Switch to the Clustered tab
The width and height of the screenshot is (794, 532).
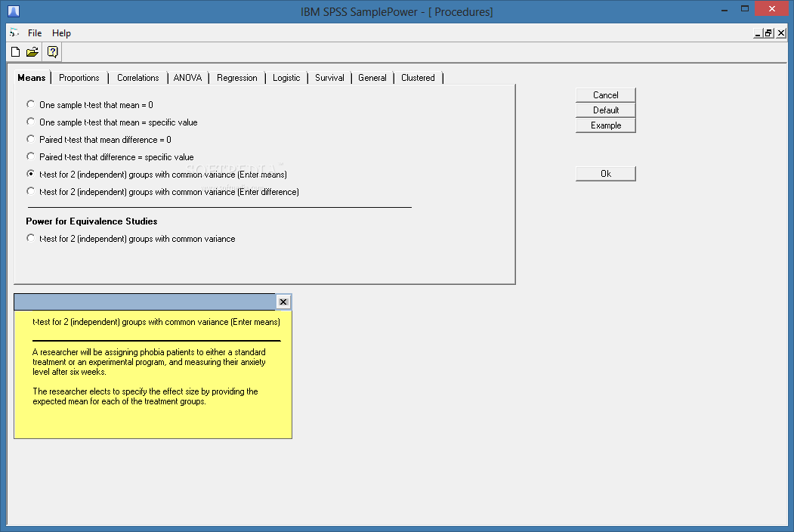coord(418,78)
